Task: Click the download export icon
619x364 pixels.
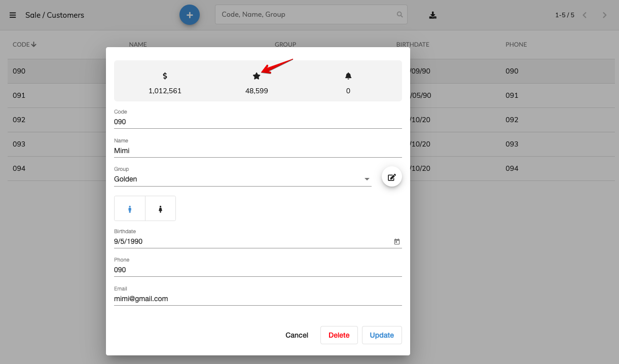Action: [x=432, y=15]
